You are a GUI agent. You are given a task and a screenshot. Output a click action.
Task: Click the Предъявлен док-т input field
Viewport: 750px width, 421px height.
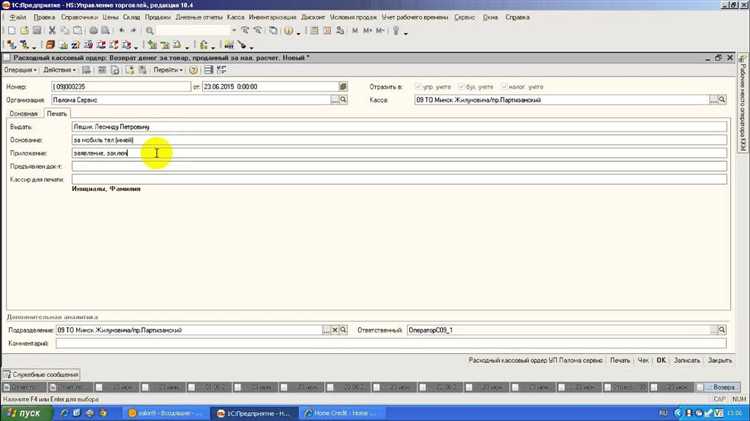pos(399,166)
